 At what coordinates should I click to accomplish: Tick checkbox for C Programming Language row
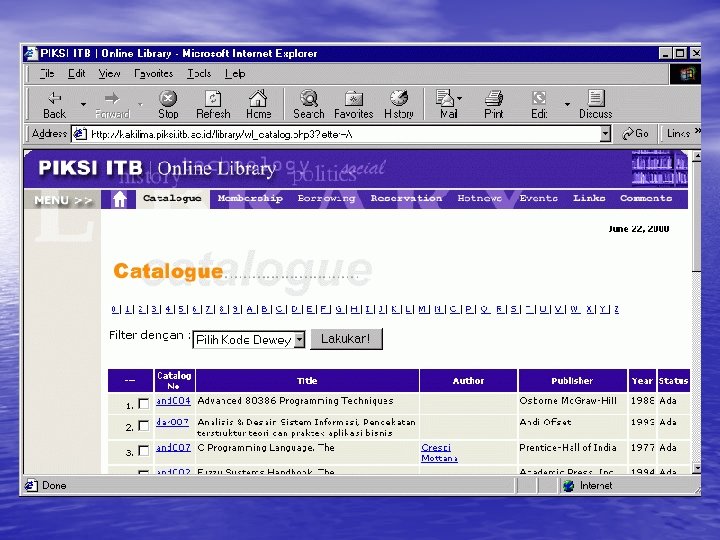[x=144, y=450]
